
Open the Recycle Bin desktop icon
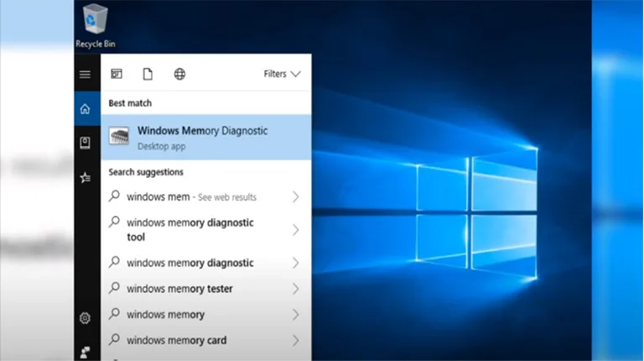tap(96, 26)
